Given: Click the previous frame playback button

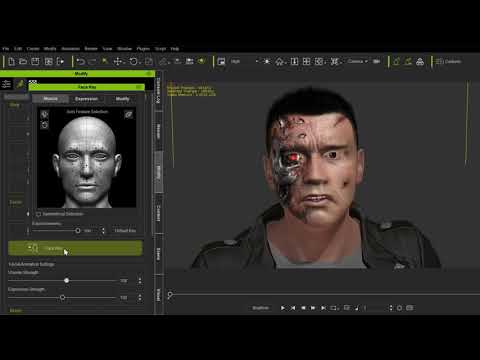Looking at the screenshot, I should 303,308.
